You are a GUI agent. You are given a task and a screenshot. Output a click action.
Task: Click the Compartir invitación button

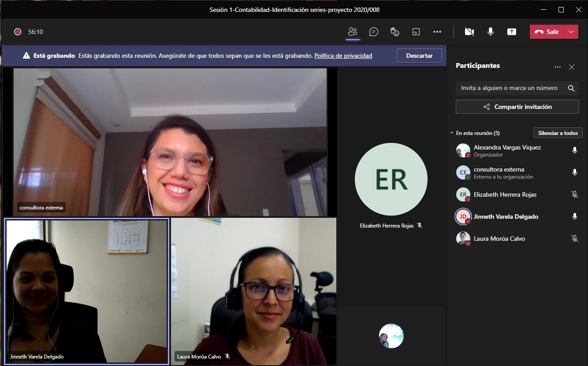[x=517, y=107]
